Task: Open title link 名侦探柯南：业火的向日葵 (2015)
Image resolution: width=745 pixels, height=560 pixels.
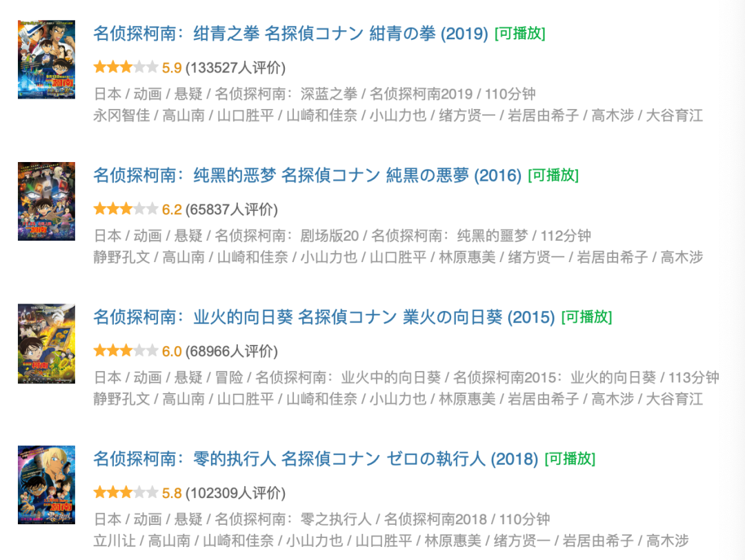Action: 324,317
